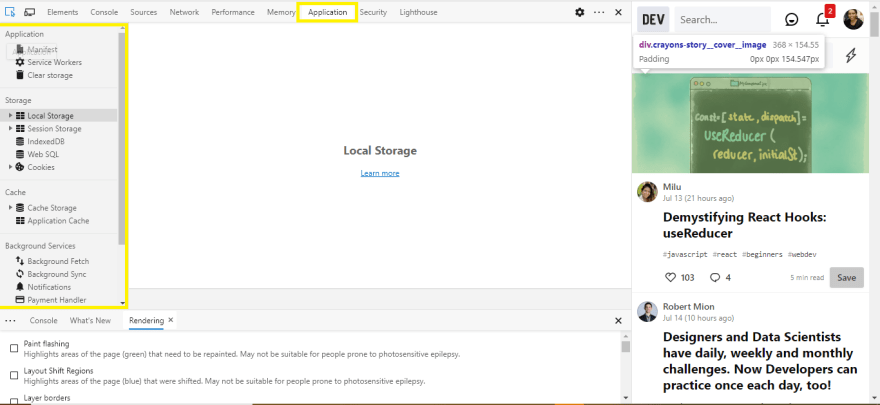This screenshot has width=880, height=405.
Task: Click the Payment Handler card icon
Action: click(x=20, y=300)
